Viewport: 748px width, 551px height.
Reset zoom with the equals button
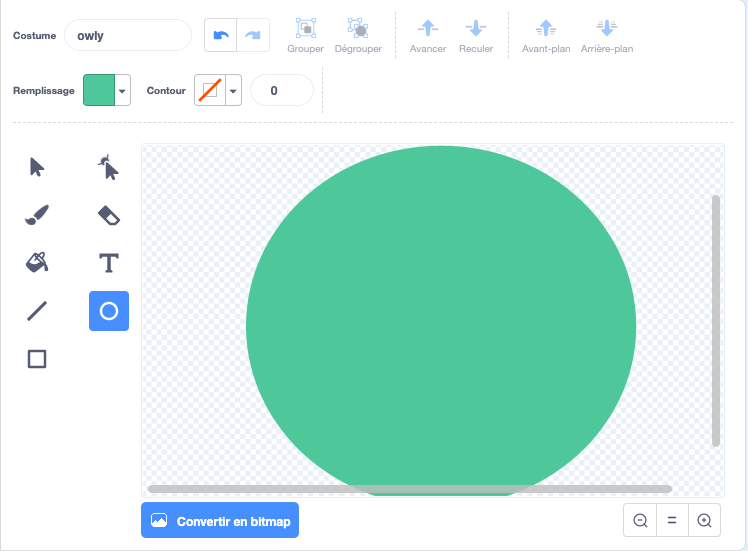[672, 520]
